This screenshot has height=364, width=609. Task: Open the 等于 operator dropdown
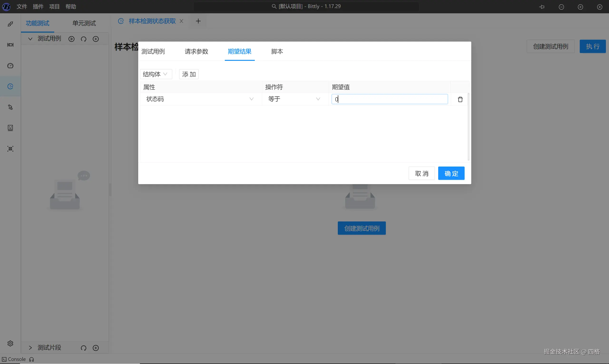294,99
